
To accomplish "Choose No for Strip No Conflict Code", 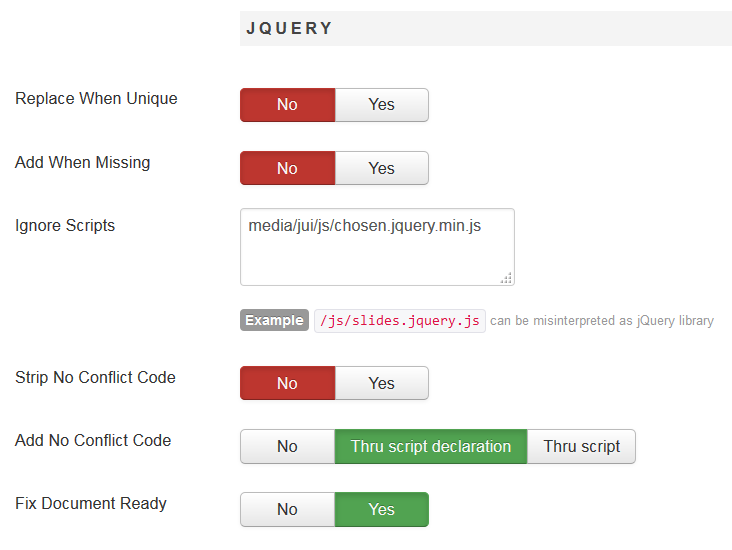I will point(287,383).
